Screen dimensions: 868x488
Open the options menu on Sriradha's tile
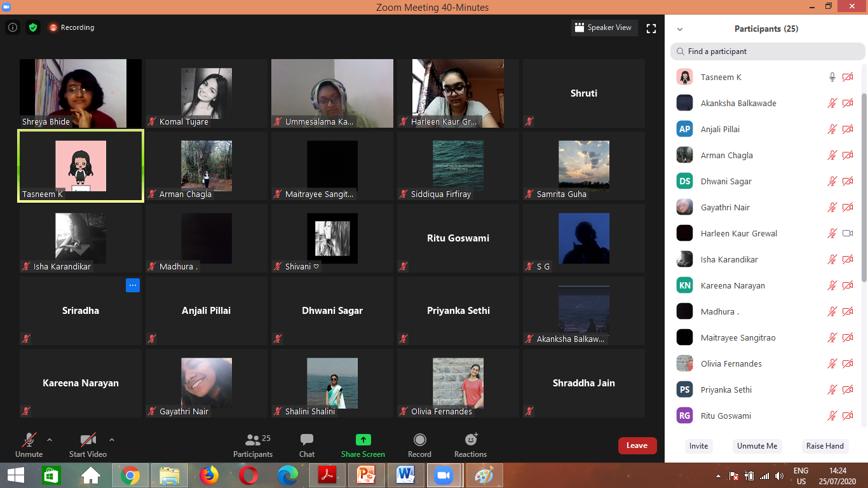click(x=133, y=285)
